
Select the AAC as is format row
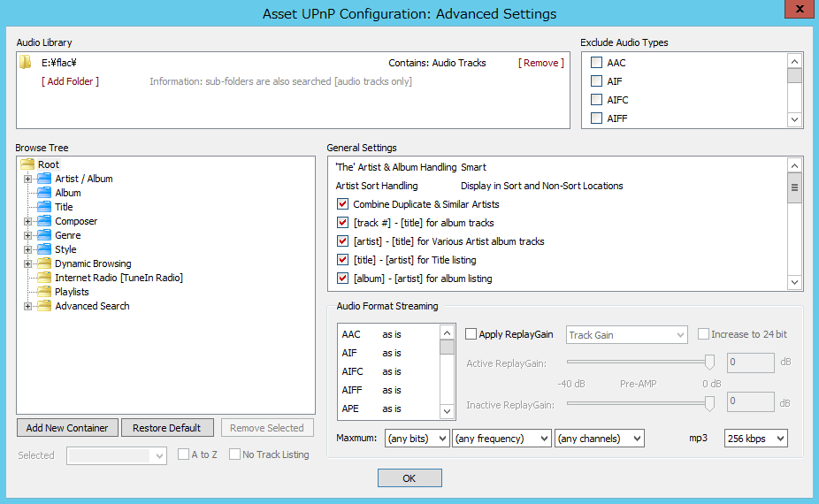pyautogui.click(x=389, y=334)
